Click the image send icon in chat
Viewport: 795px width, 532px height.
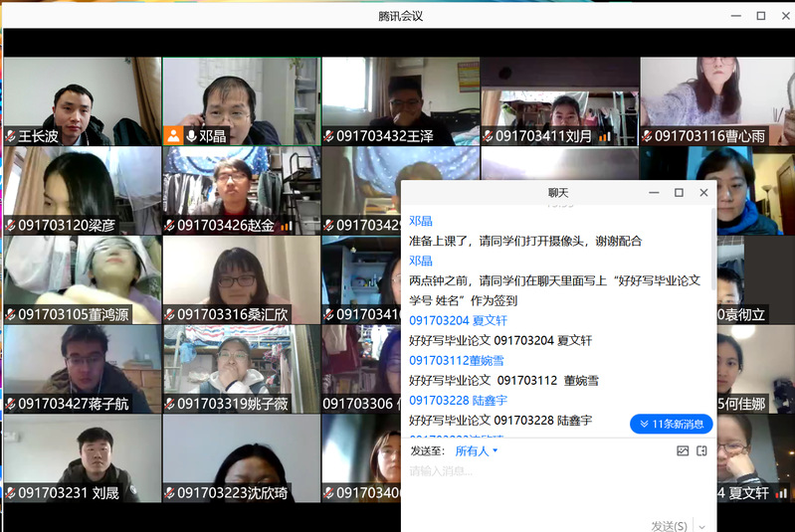point(683,450)
